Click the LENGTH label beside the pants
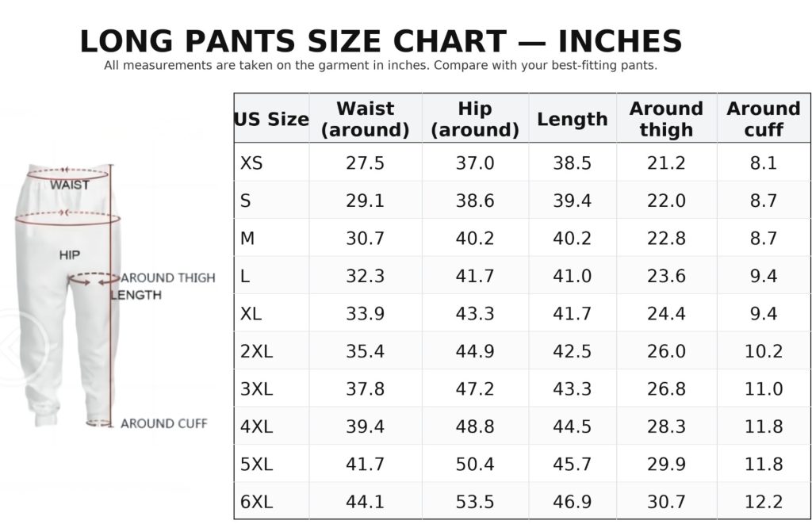The height and width of the screenshot is (524, 812). click(136, 295)
